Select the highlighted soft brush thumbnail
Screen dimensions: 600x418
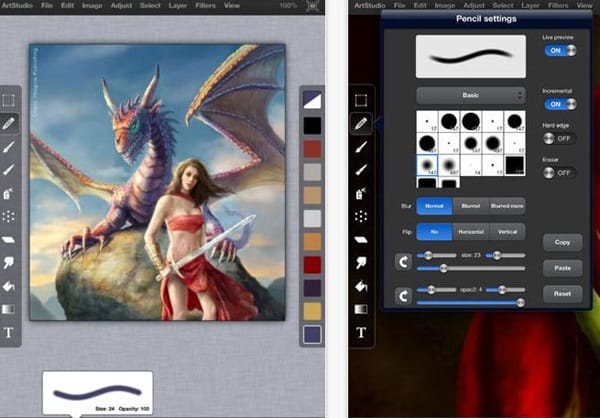[x=427, y=165]
